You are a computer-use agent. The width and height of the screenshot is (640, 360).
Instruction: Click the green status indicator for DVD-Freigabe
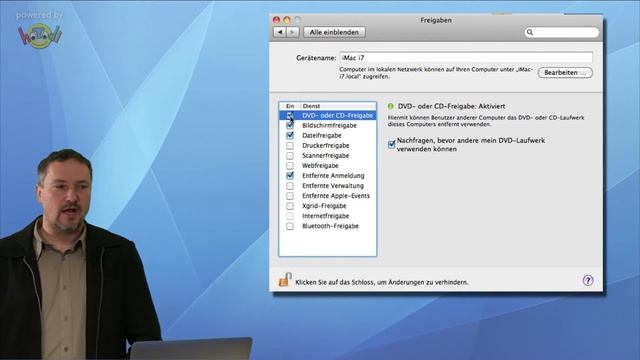pyautogui.click(x=391, y=106)
